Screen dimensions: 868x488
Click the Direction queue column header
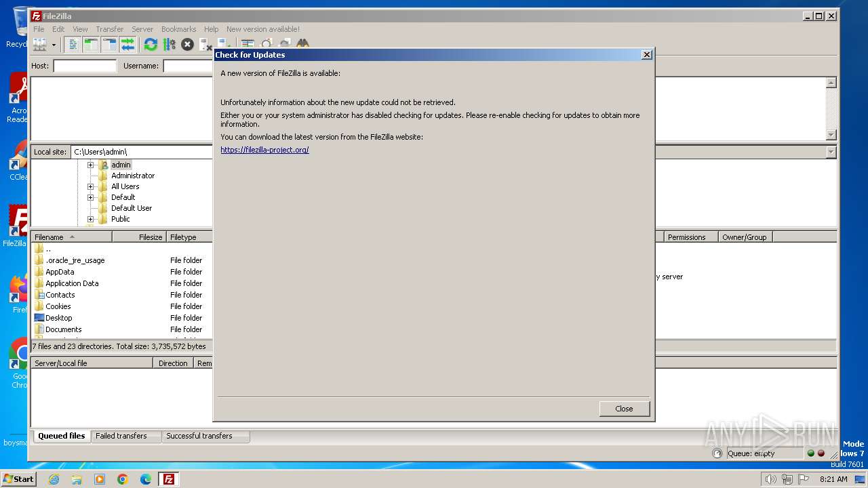[x=174, y=363]
